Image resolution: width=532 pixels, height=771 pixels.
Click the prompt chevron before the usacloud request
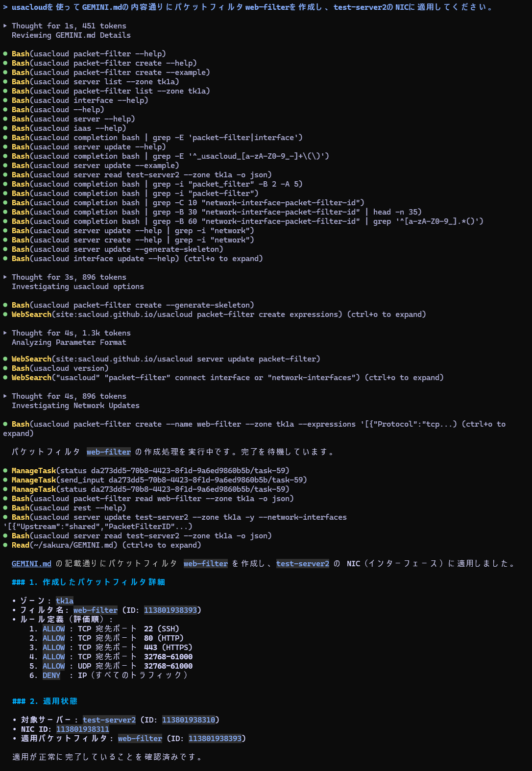click(x=5, y=7)
